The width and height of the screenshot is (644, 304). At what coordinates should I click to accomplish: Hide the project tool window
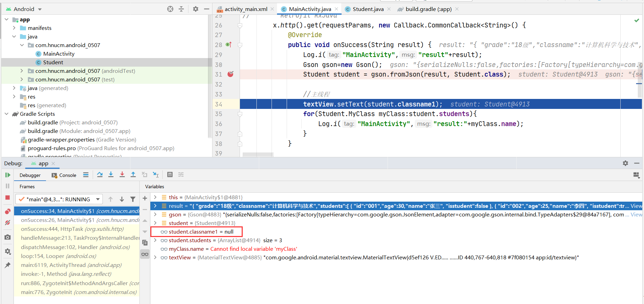click(x=207, y=9)
